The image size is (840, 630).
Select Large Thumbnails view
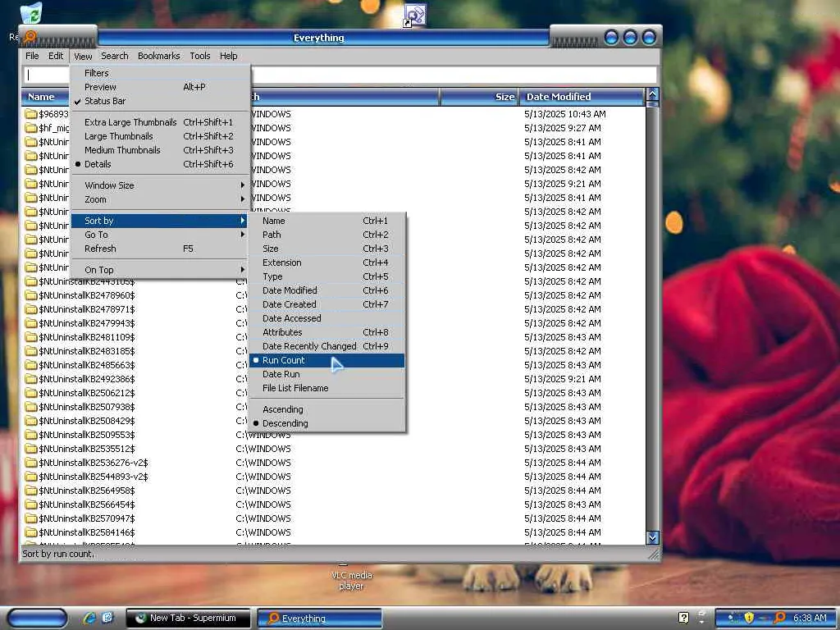tap(160, 136)
